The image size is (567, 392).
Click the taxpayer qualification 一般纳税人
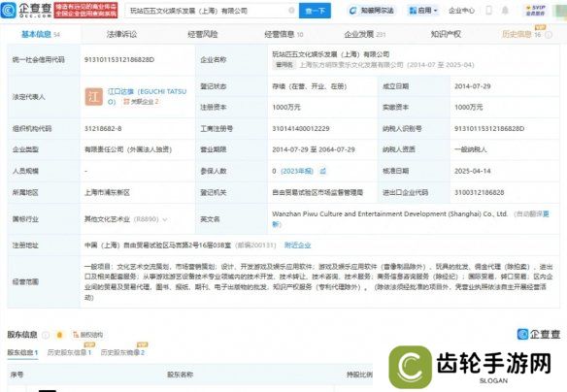pos(471,149)
